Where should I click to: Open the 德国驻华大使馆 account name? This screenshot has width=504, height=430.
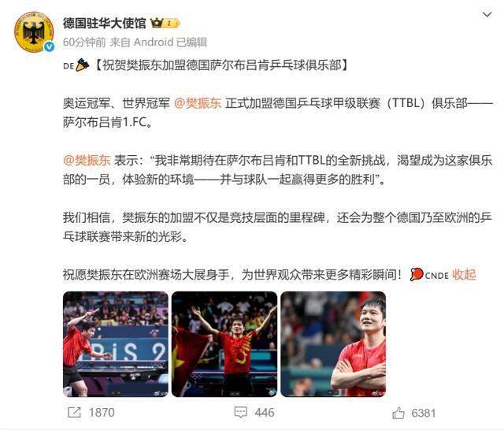point(105,23)
